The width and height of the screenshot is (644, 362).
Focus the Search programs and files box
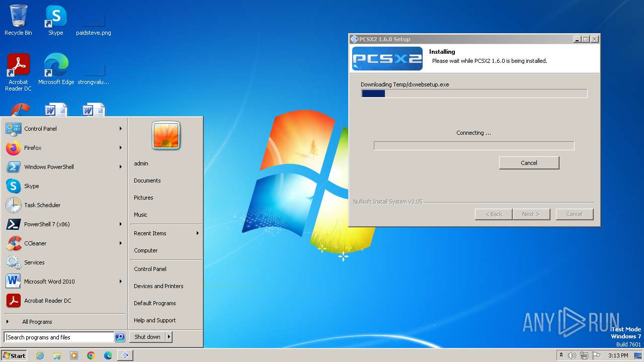(x=59, y=337)
